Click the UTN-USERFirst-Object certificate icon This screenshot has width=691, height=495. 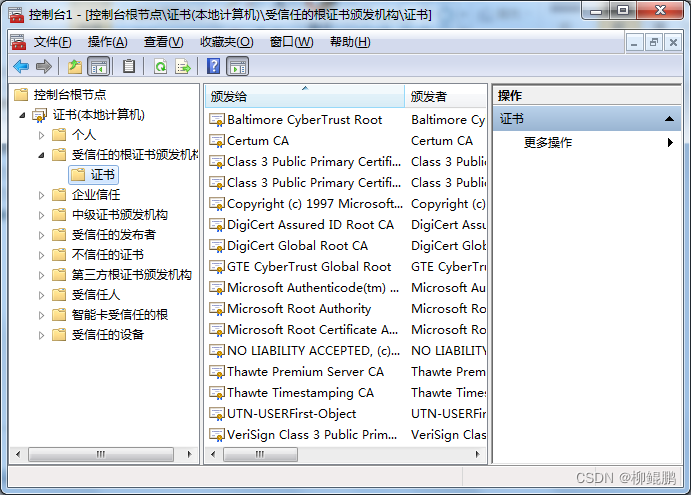(x=217, y=414)
